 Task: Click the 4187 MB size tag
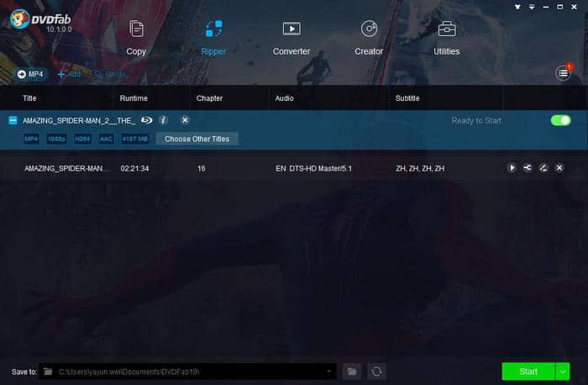pyautogui.click(x=135, y=139)
